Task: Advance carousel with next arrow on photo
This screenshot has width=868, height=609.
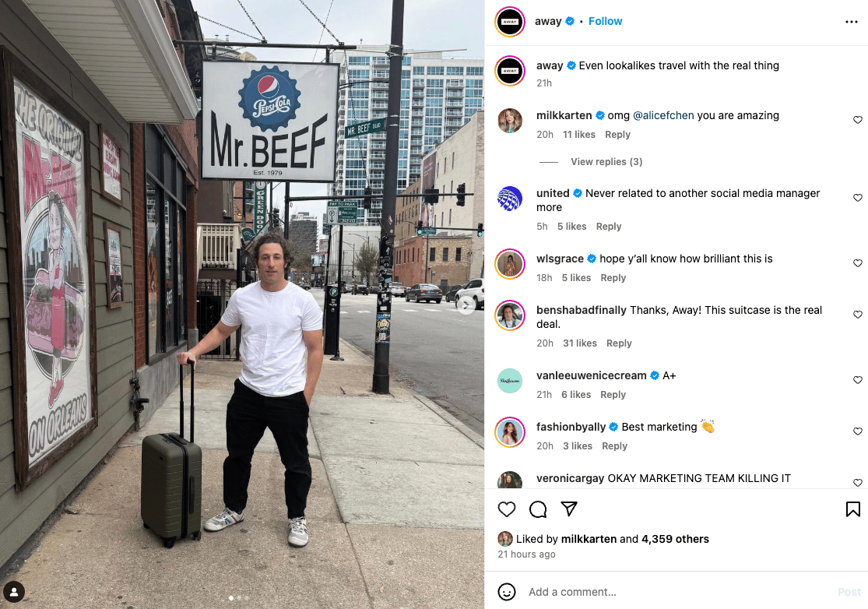Action: coord(466,304)
